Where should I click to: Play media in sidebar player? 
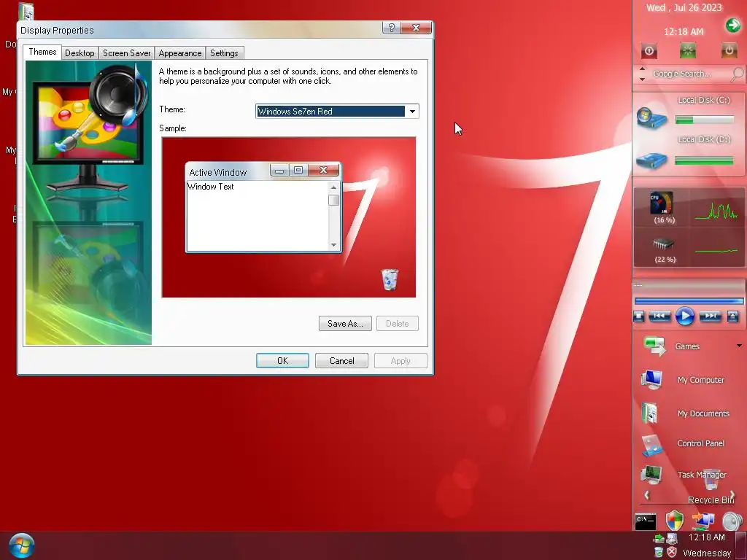685,316
